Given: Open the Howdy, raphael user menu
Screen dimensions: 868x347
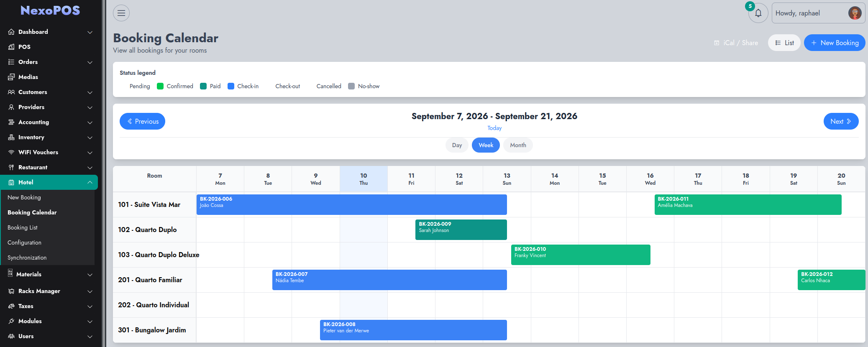Looking at the screenshot, I should point(818,13).
